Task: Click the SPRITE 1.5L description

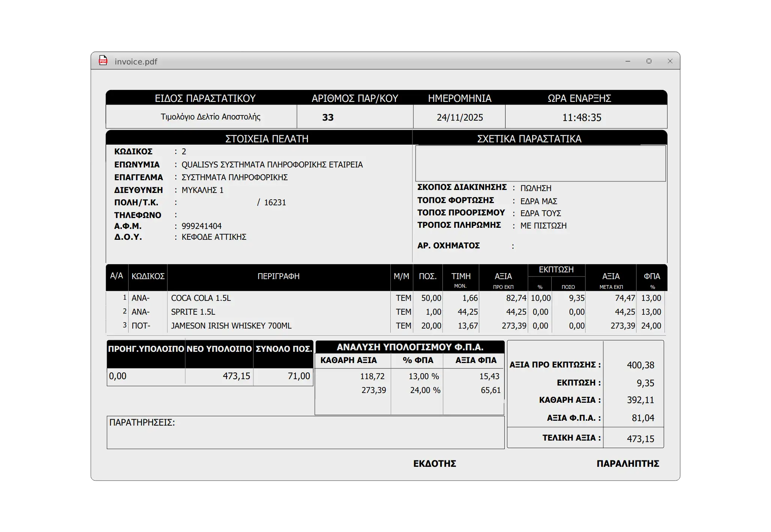Action: pyautogui.click(x=193, y=312)
